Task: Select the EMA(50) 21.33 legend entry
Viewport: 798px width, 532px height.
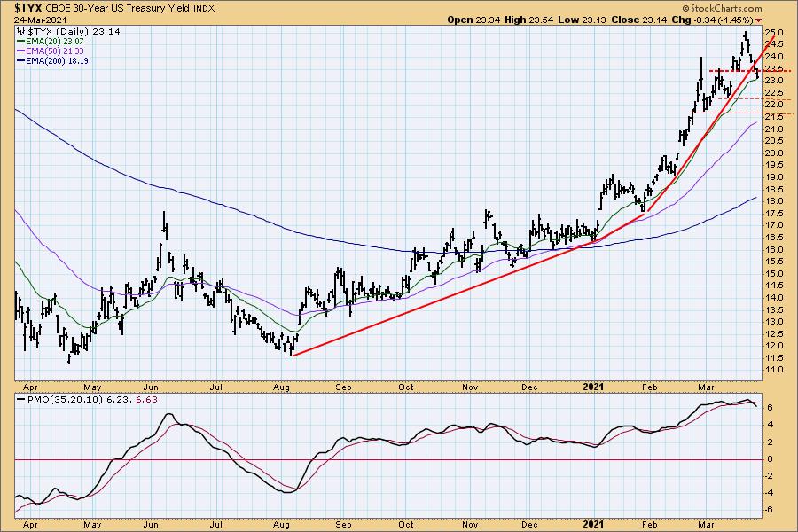Action: click(51, 51)
